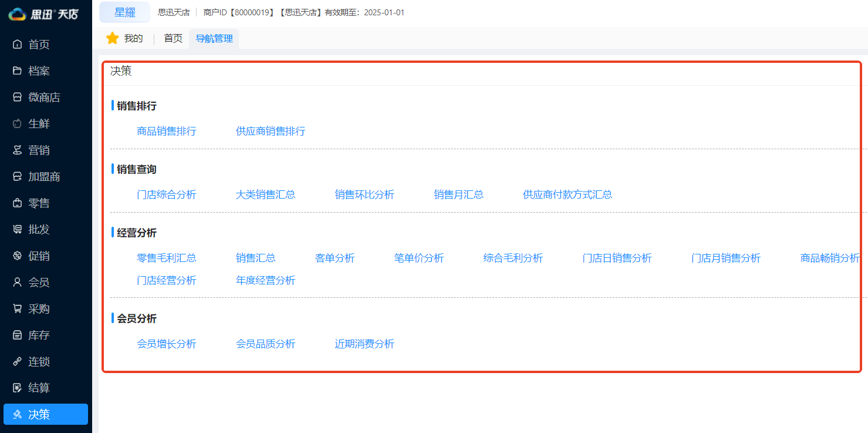This screenshot has width=868, height=433.
Task: Open the 我的 favorites menu
Action: 124,38
